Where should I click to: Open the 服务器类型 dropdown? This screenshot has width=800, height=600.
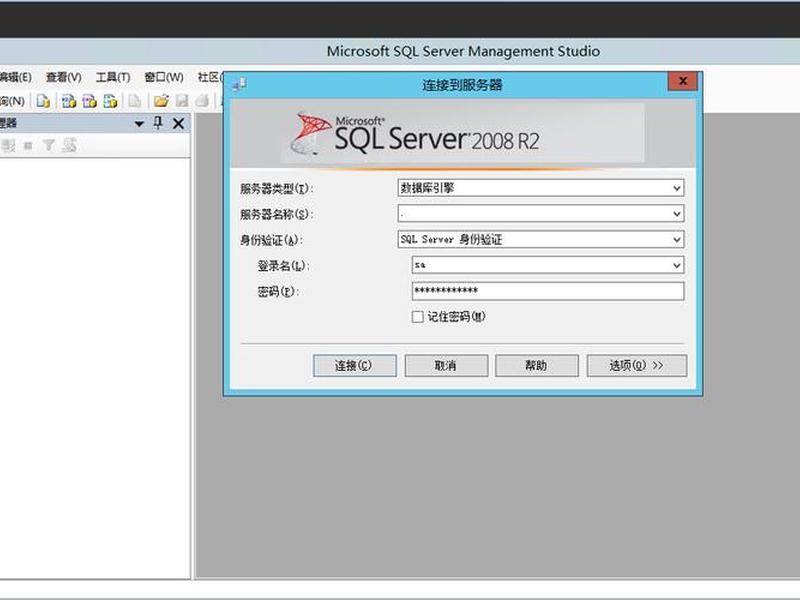coord(677,188)
